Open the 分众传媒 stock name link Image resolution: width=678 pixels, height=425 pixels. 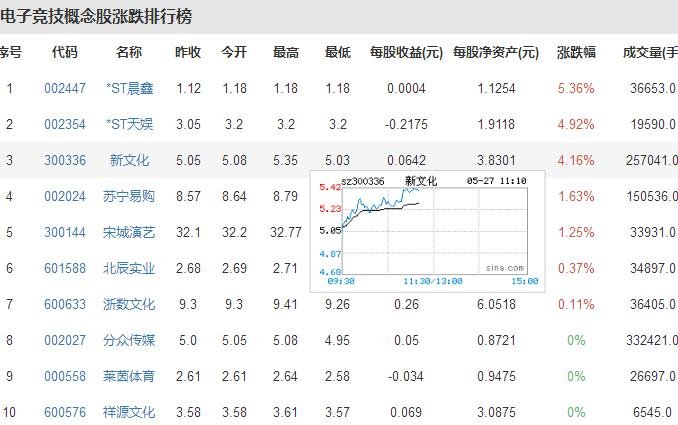click(129, 340)
